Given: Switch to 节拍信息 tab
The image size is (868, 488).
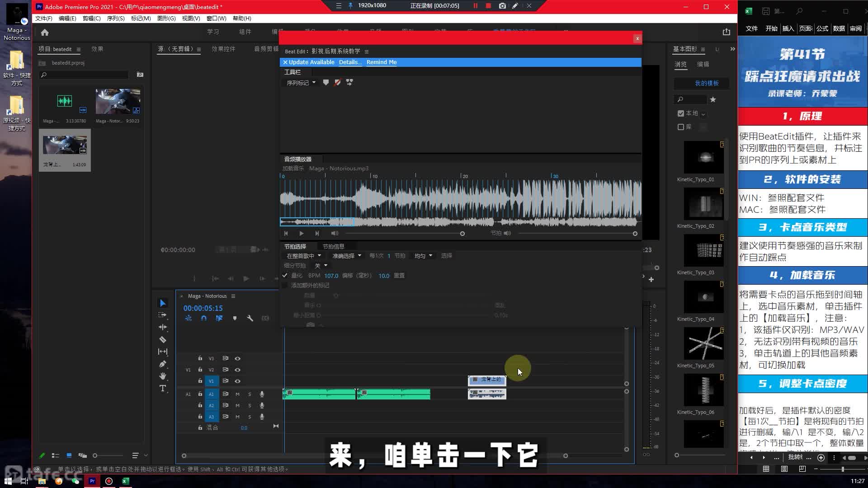Looking at the screenshot, I should tap(334, 246).
